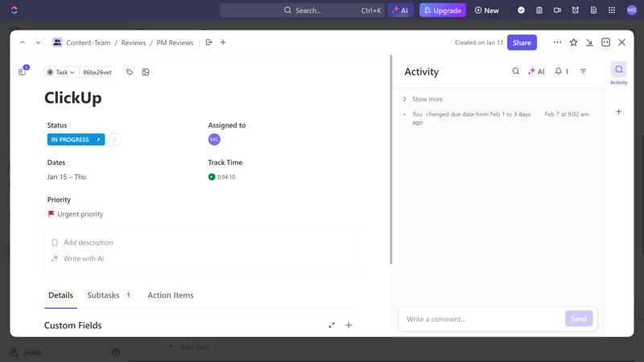This screenshot has height=362, width=644.
Task: Add tags with the tag icon
Action: (130, 72)
